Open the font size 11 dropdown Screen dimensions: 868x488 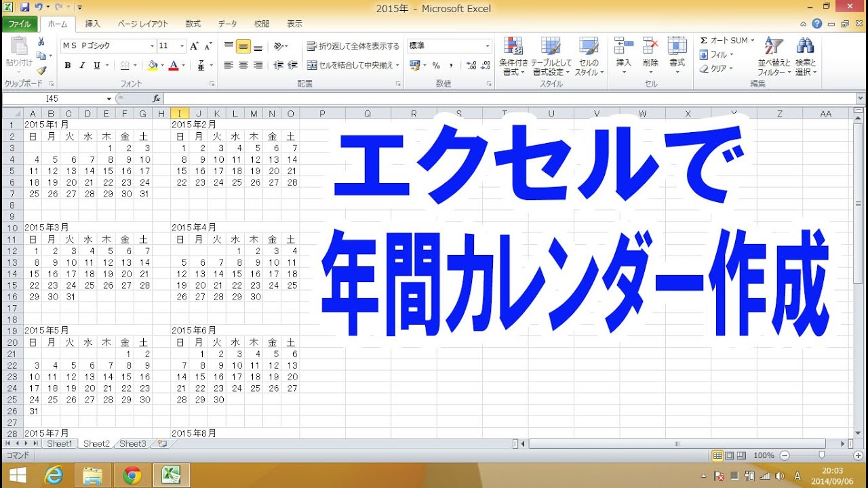182,46
